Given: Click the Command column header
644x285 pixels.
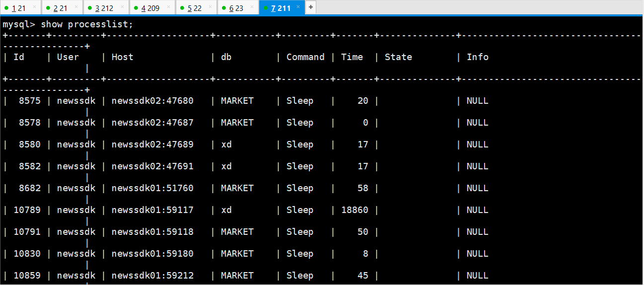Looking at the screenshot, I should (x=305, y=57).
